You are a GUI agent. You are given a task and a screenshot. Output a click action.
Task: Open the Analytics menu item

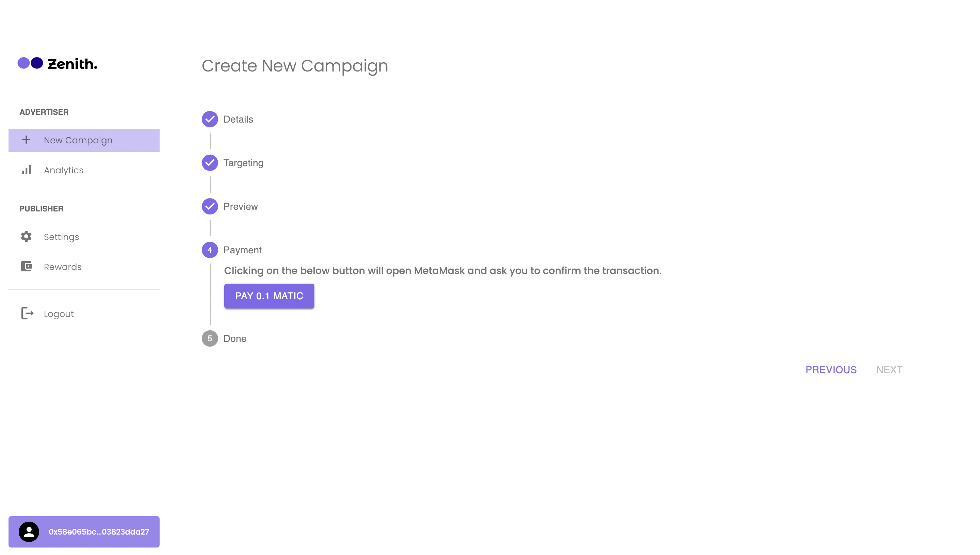coord(64,170)
